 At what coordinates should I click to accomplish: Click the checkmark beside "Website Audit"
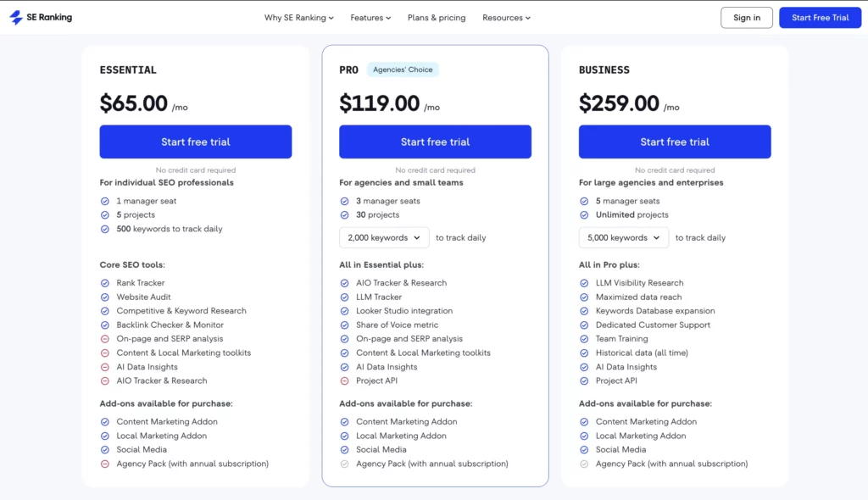tap(105, 297)
